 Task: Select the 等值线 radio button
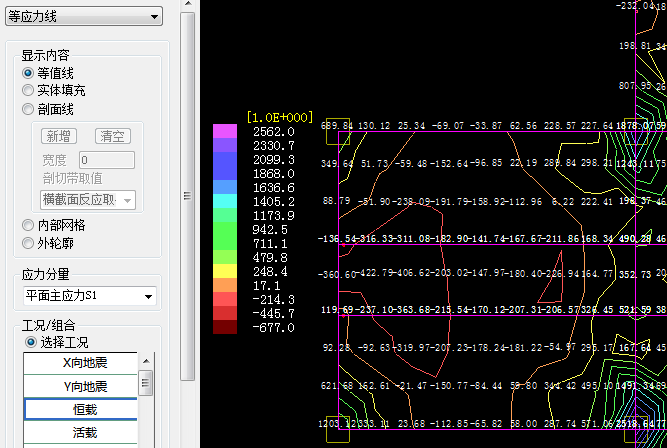28,73
